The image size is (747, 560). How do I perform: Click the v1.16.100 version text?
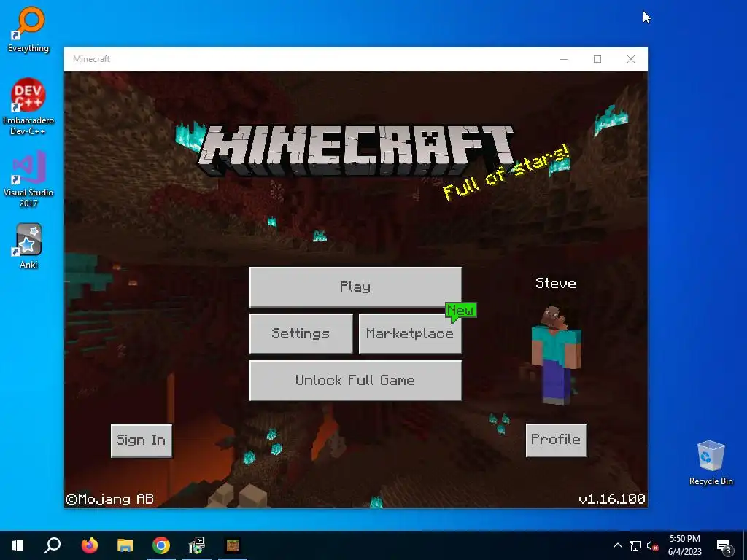[612, 499]
